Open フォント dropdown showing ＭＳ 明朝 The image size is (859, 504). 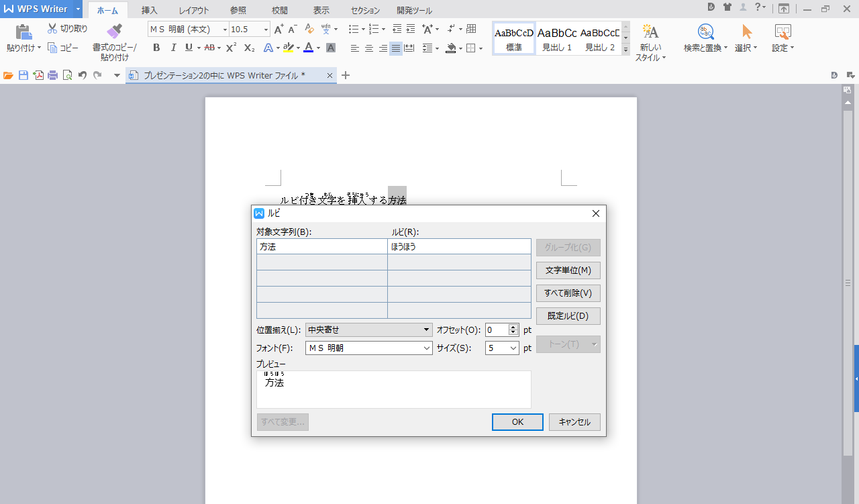click(x=368, y=348)
